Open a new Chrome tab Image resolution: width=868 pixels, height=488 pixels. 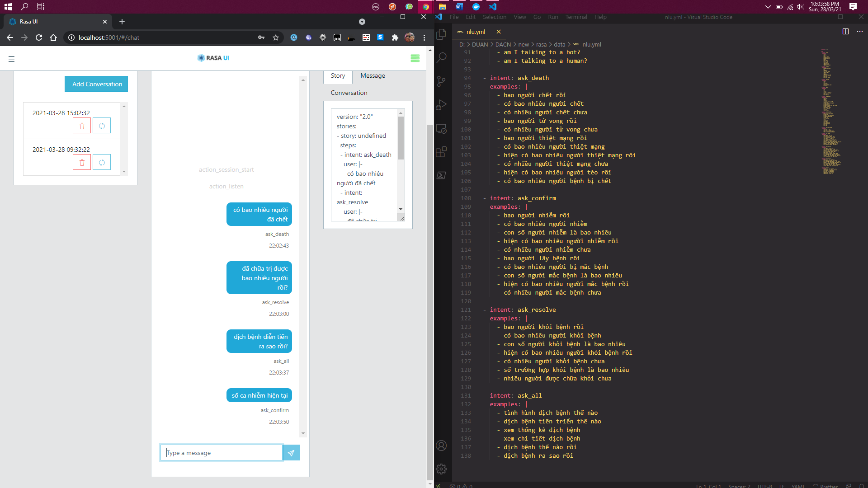tap(122, 22)
